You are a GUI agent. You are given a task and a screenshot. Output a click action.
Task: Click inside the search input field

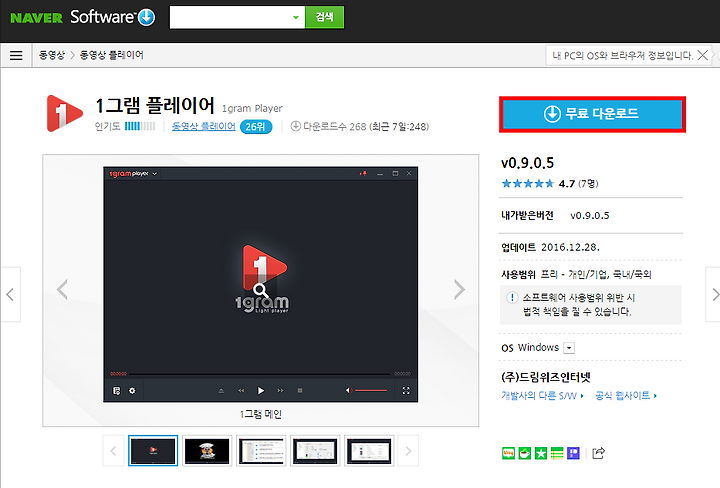click(x=230, y=17)
